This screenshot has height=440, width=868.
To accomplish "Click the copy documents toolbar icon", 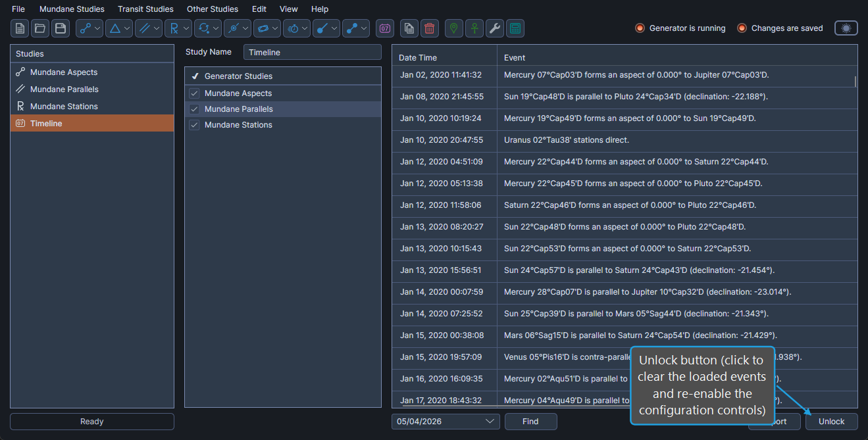I will coord(409,28).
